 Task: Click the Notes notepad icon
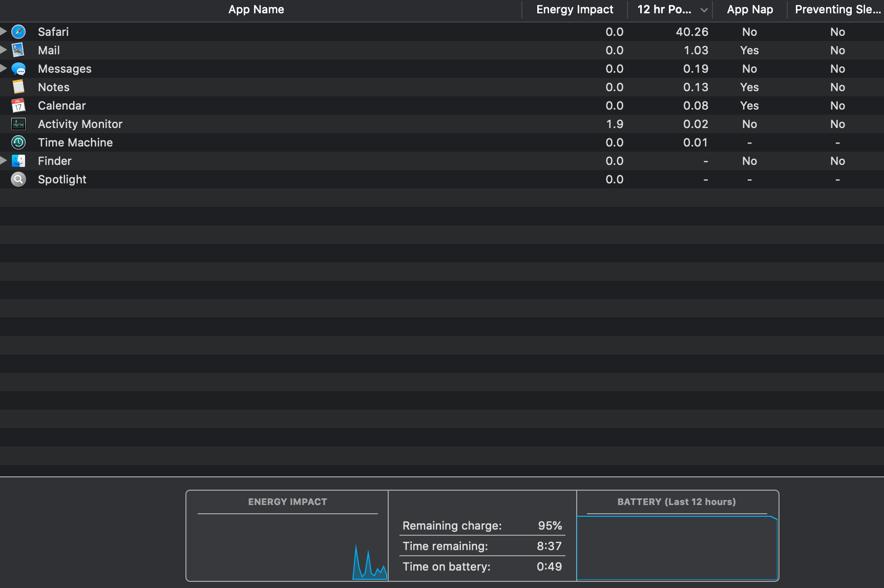(18, 87)
